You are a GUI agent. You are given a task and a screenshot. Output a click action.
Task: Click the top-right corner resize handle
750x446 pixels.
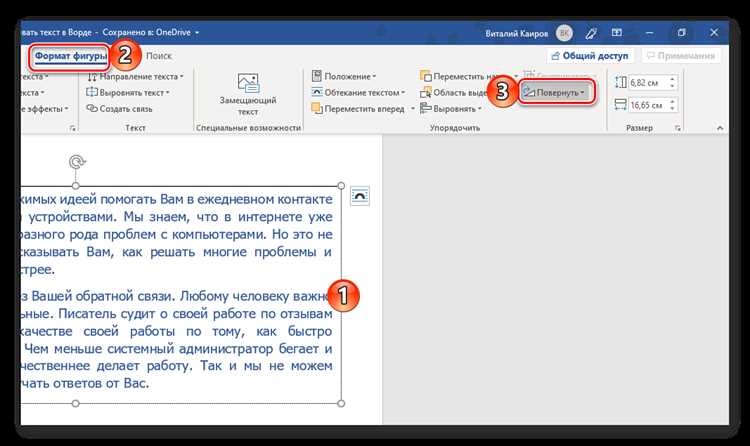[x=341, y=186]
